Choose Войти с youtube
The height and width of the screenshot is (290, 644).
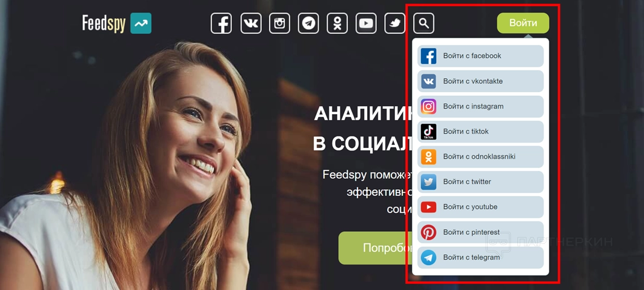coord(480,207)
